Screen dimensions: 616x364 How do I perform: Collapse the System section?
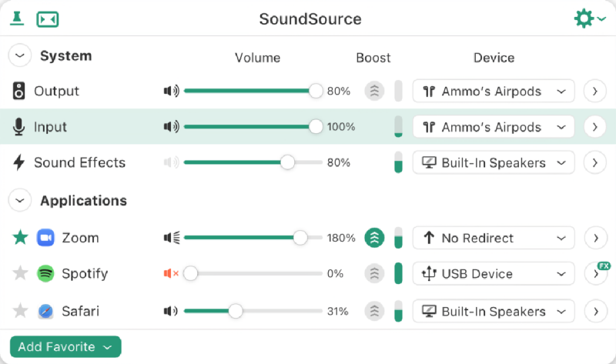20,56
